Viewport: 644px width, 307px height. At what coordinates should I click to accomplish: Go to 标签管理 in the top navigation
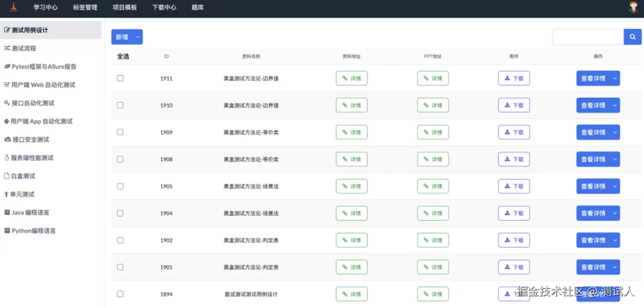pyautogui.click(x=85, y=7)
